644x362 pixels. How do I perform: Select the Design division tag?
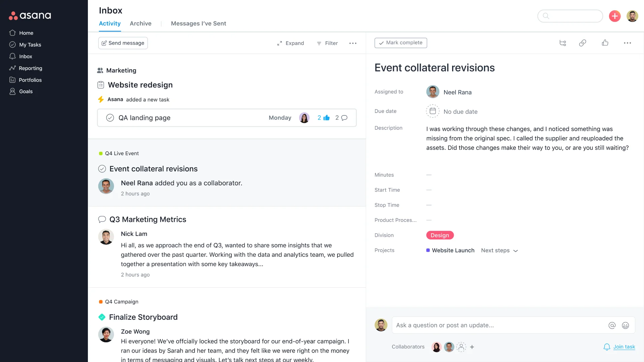[x=440, y=235]
